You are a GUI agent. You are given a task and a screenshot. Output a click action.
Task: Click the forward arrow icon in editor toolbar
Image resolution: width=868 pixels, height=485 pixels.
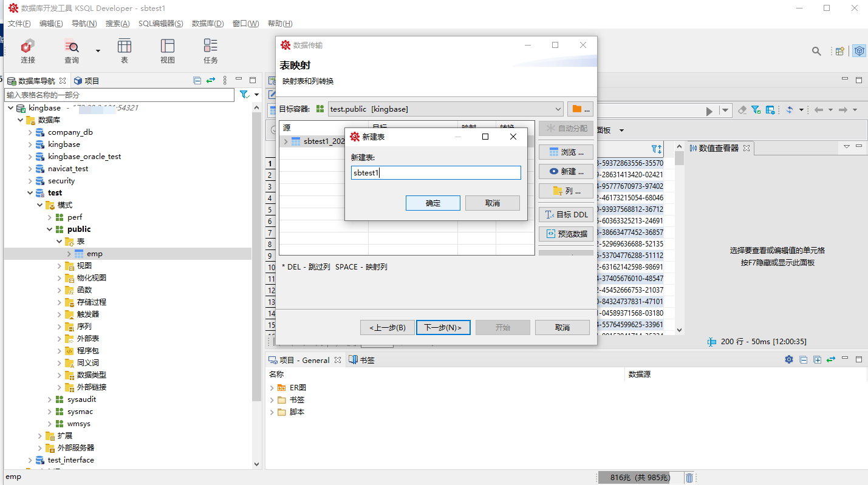click(x=842, y=110)
